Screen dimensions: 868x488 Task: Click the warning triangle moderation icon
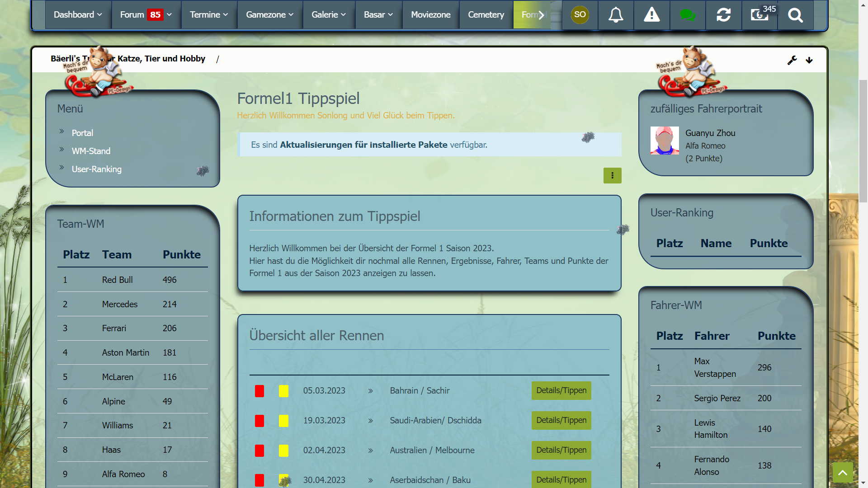point(651,15)
